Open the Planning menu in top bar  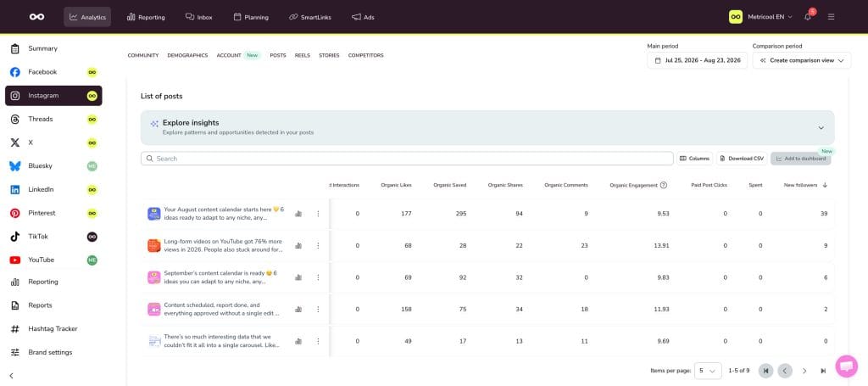click(x=251, y=17)
